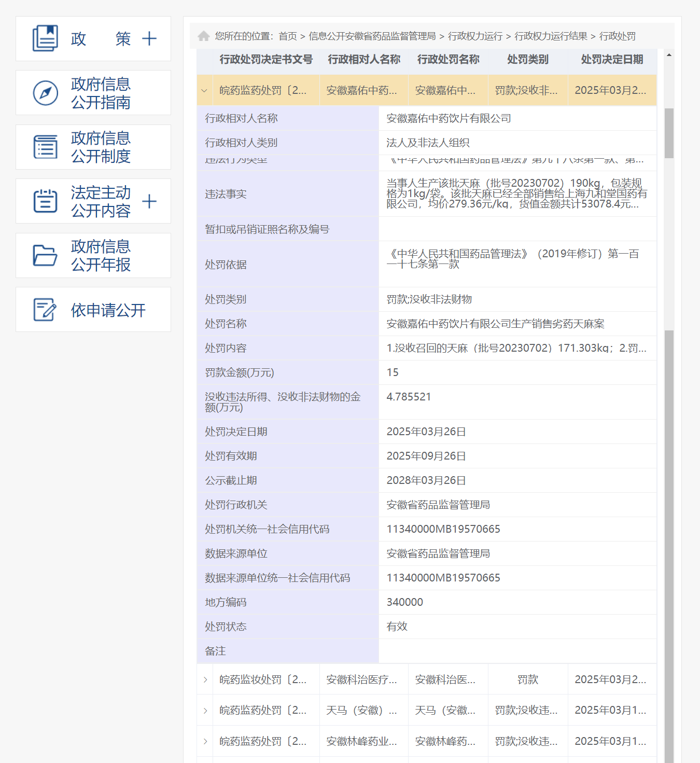Go to 首页 in the breadcrumb
The image size is (700, 763).
click(x=288, y=36)
